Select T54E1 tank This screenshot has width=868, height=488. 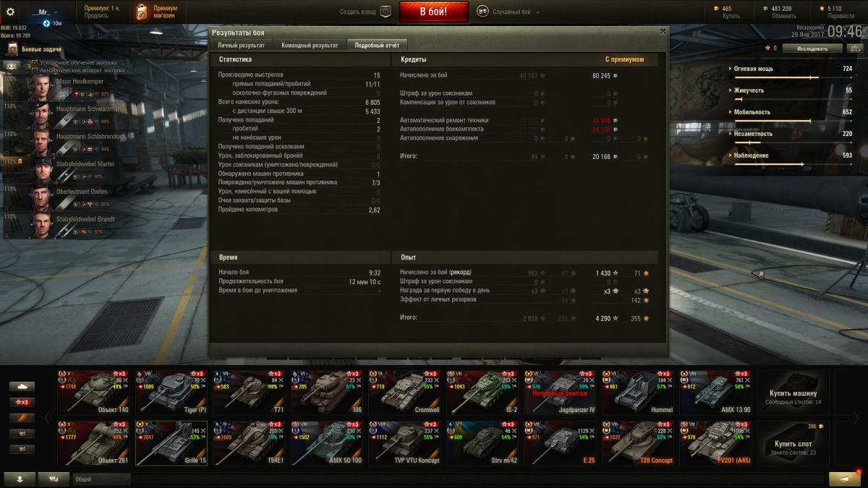pos(249,443)
